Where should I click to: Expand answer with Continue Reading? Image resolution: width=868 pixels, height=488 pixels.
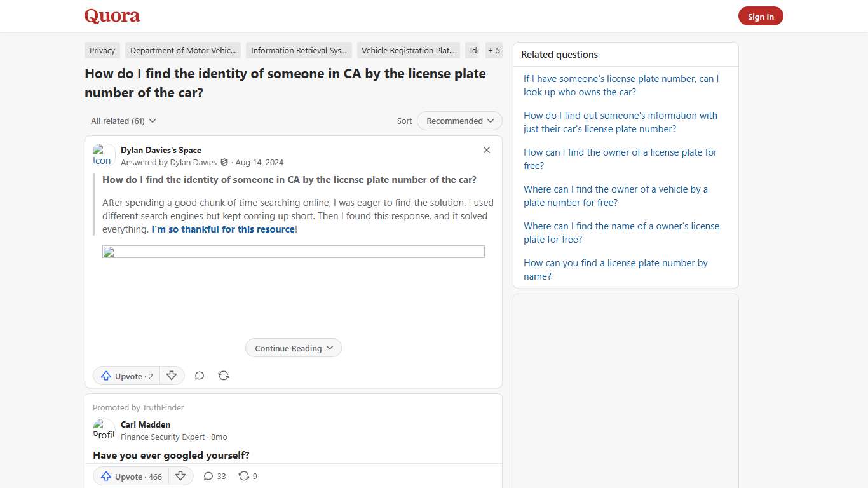[x=294, y=348]
